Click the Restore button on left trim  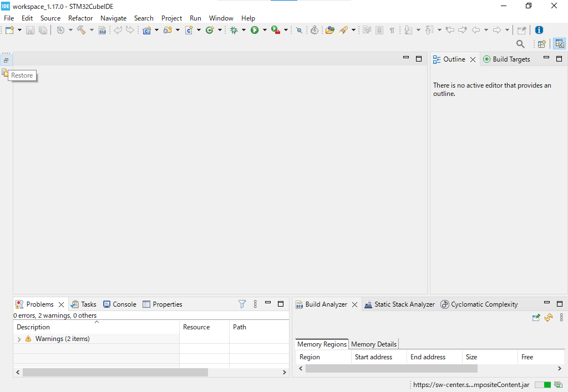pyautogui.click(x=6, y=60)
